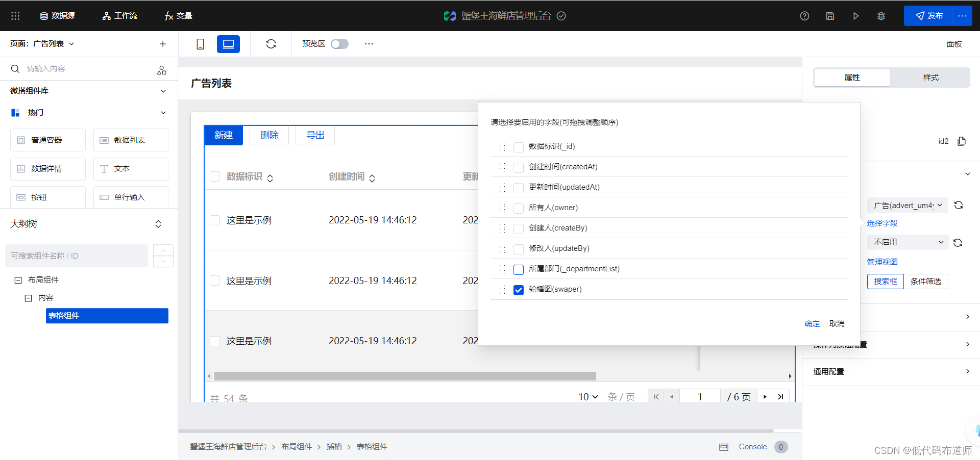Switch to mobile device view

pos(201,44)
